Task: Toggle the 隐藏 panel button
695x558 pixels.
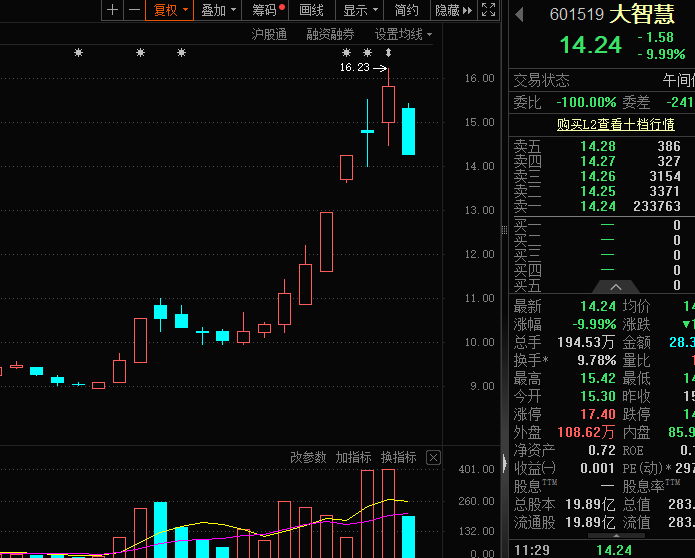Action: [x=454, y=10]
